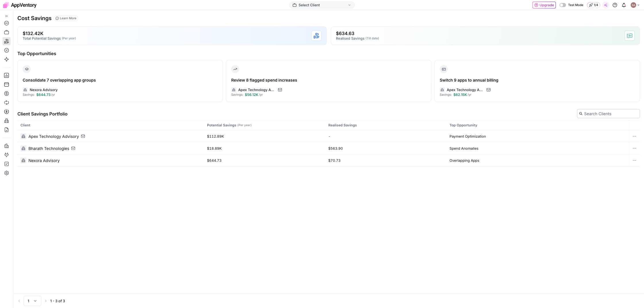Open the percent badge icon in sidebar
This screenshot has width=644, height=308.
[x=6, y=50]
